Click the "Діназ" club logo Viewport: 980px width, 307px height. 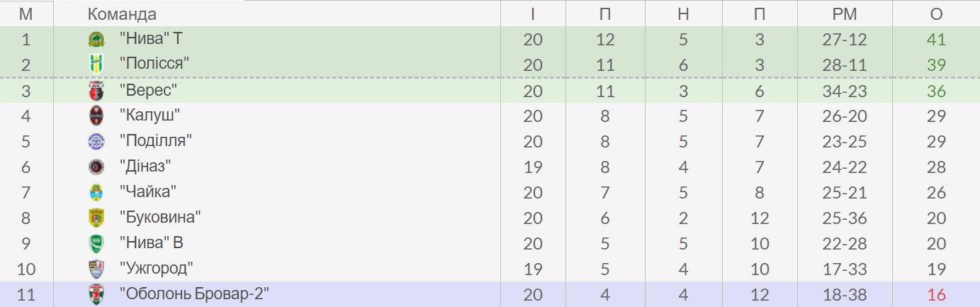click(96, 167)
